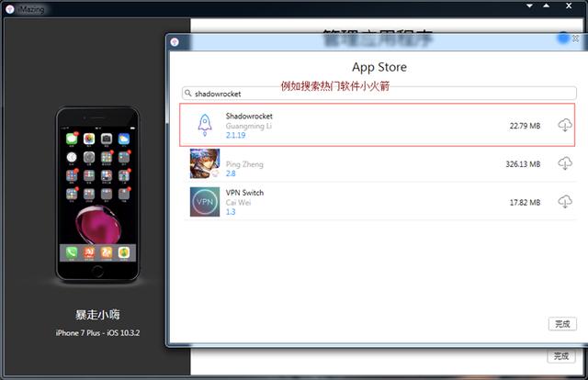Click the App Store heading
Image resolution: width=588 pixels, height=380 pixels.
[x=379, y=67]
